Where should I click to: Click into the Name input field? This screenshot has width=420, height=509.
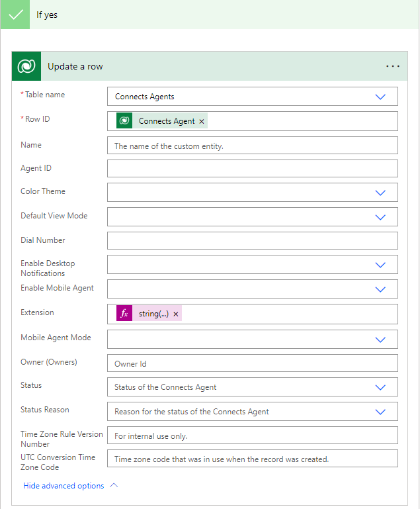pos(252,146)
